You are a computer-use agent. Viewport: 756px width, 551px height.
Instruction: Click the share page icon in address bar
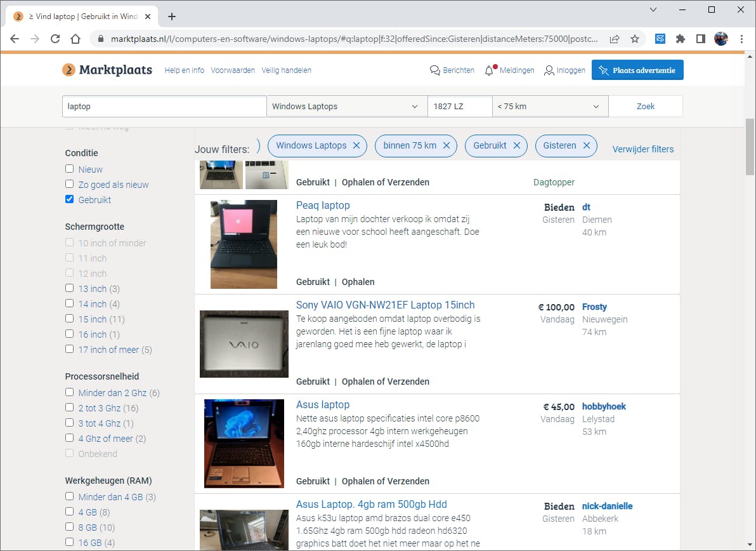click(x=614, y=39)
